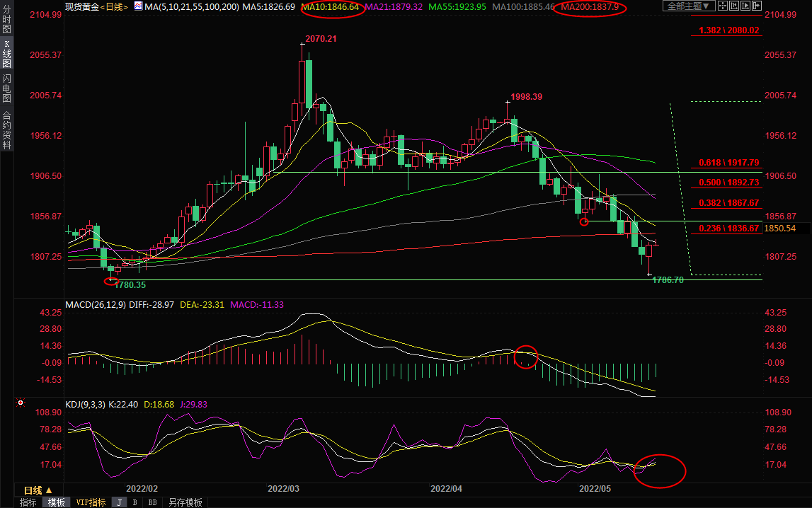
Task: Toggle the J template button
Action: 119,502
